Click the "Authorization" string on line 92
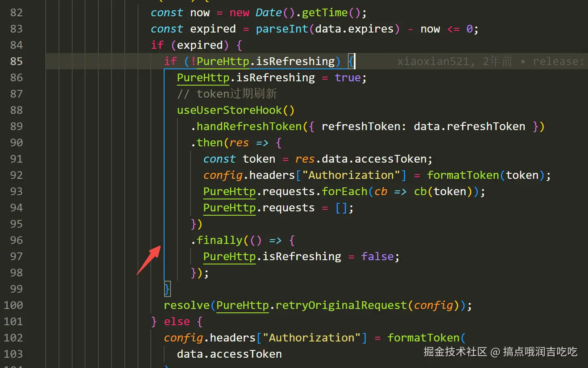This screenshot has width=588, height=368. pos(350,175)
